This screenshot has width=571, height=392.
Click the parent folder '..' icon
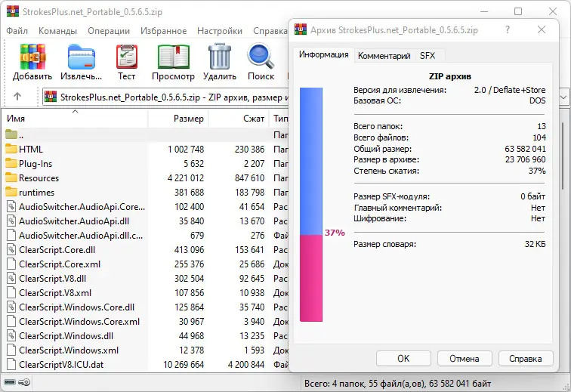point(11,134)
